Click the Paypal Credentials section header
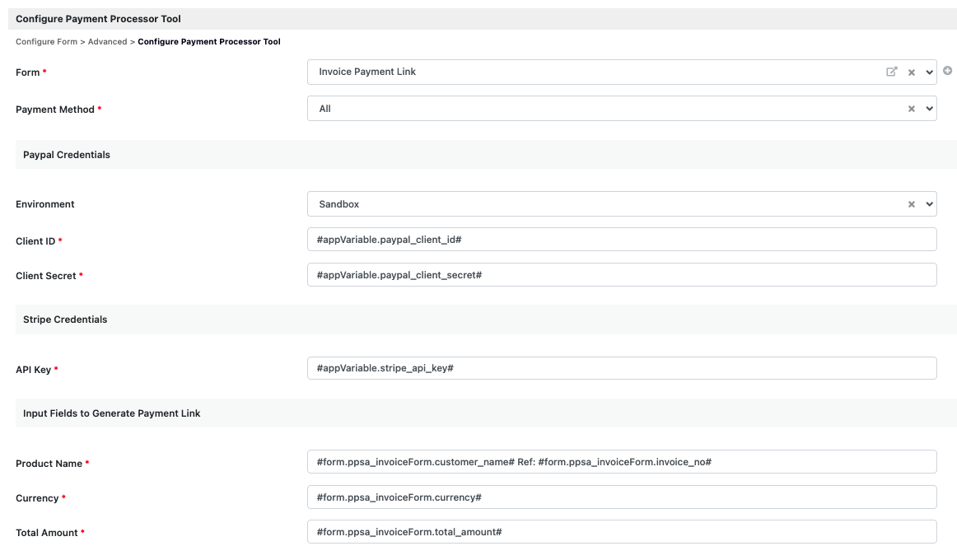 pyautogui.click(x=67, y=155)
